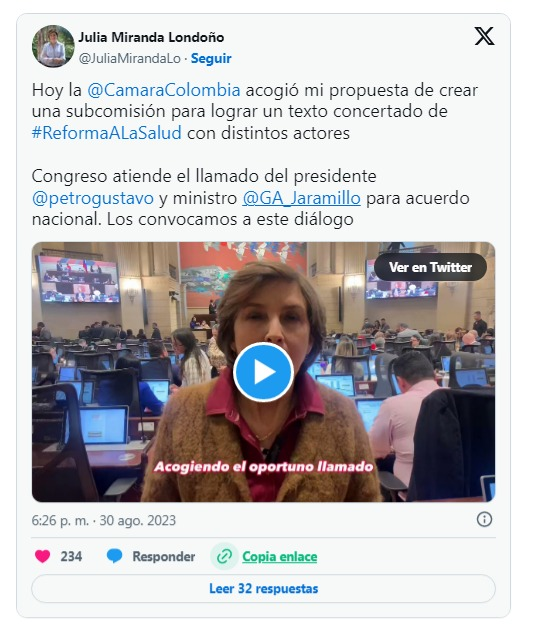
Task: Open the tweet timestamp 30 ago. 2023
Action: [x=137, y=520]
